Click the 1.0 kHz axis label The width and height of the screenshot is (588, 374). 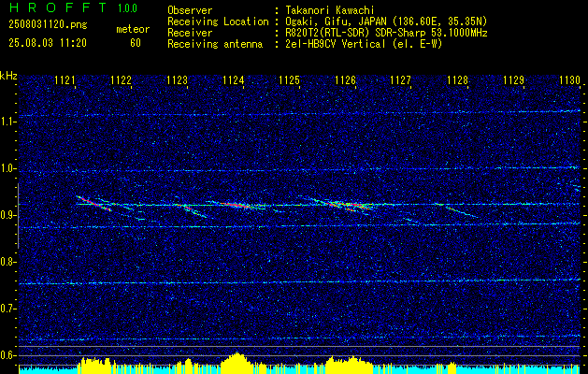[x=8, y=168]
